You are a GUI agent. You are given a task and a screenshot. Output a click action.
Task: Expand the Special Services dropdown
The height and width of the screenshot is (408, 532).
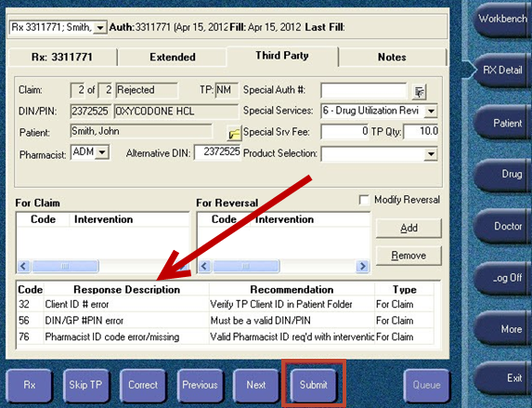pyautogui.click(x=431, y=112)
